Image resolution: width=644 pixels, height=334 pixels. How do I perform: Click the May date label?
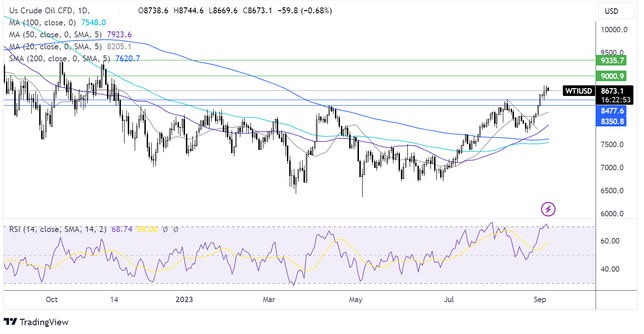coord(356,300)
